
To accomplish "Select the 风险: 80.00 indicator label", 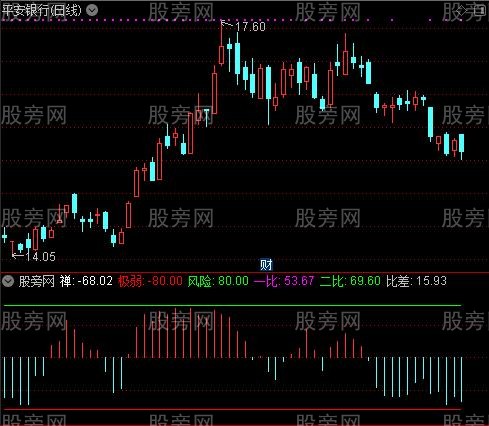I will [218, 281].
